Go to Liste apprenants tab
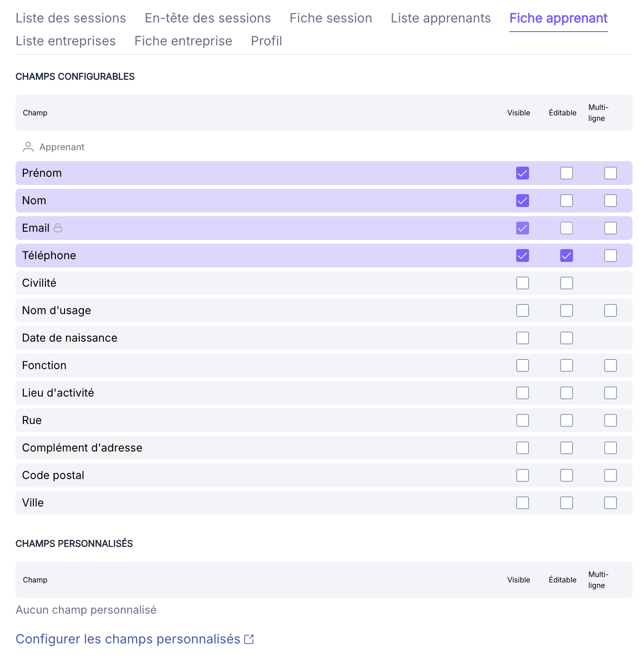 [441, 18]
